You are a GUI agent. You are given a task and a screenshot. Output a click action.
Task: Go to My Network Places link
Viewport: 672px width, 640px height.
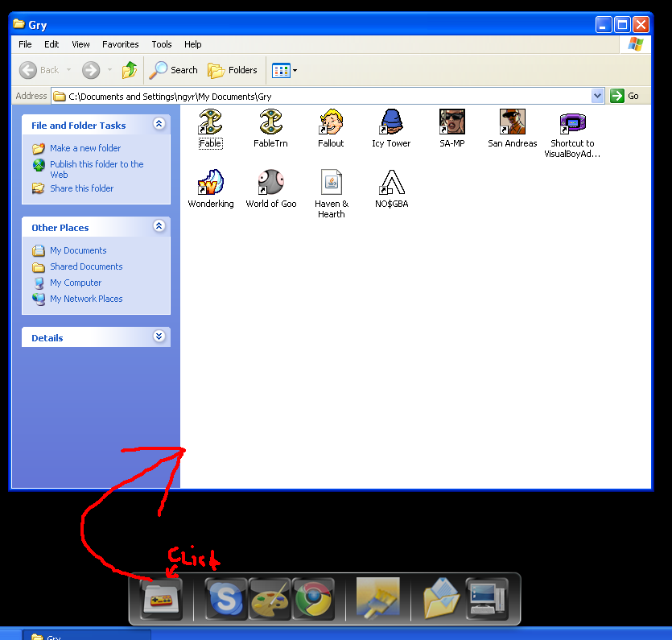(86, 299)
